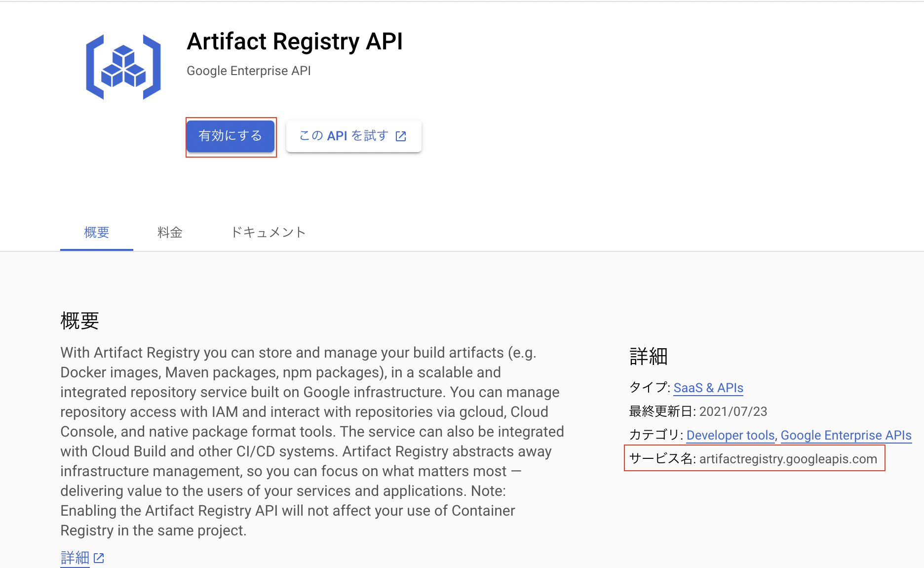Click the open-in-new-tab icon near the bottom

click(99, 558)
